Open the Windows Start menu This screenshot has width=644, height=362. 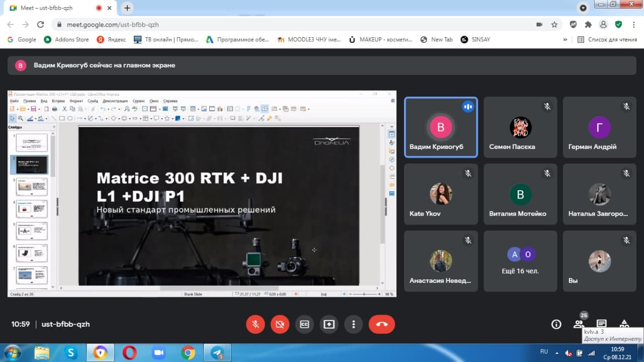point(12,352)
